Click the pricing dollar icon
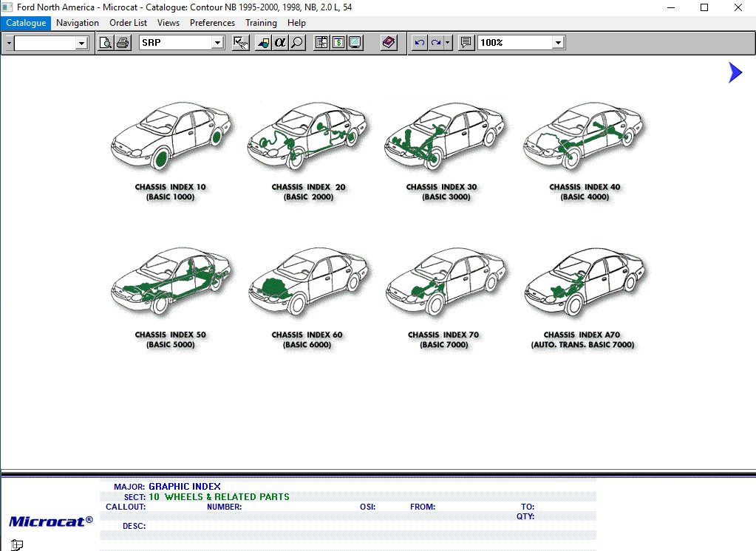This screenshot has width=756, height=551. point(338,42)
